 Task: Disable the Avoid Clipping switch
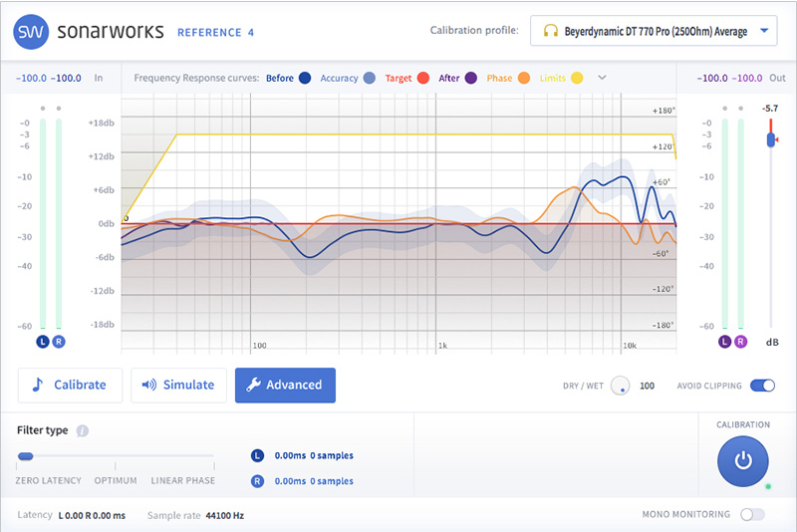762,386
